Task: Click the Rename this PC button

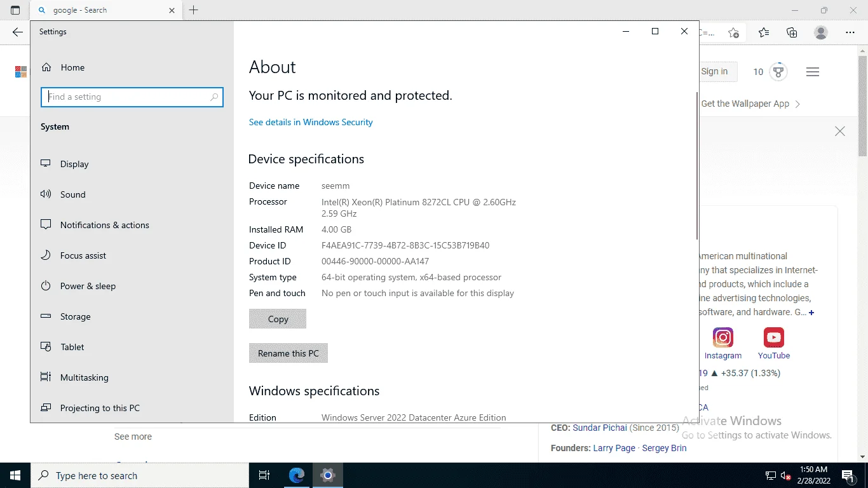Action: [x=288, y=353]
